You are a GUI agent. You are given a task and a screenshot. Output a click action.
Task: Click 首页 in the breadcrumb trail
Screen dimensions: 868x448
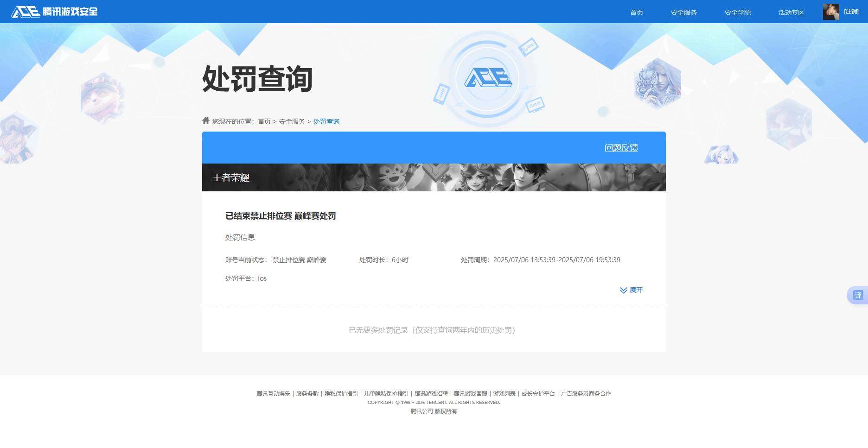coord(264,121)
